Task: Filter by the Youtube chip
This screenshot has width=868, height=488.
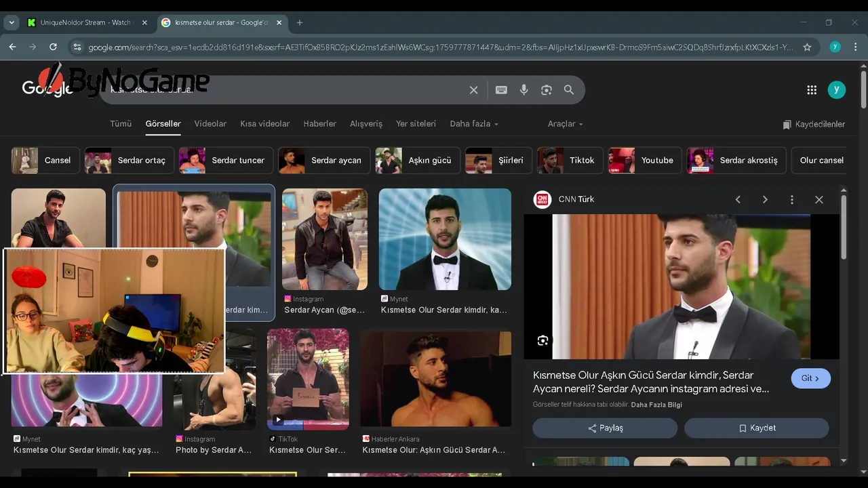Action: (x=645, y=161)
